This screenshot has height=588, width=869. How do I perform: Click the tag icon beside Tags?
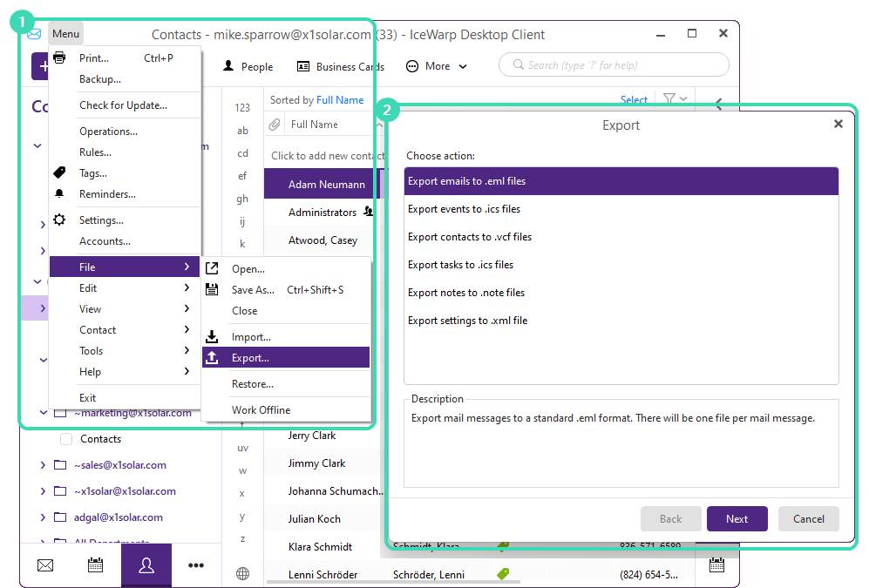(x=59, y=172)
